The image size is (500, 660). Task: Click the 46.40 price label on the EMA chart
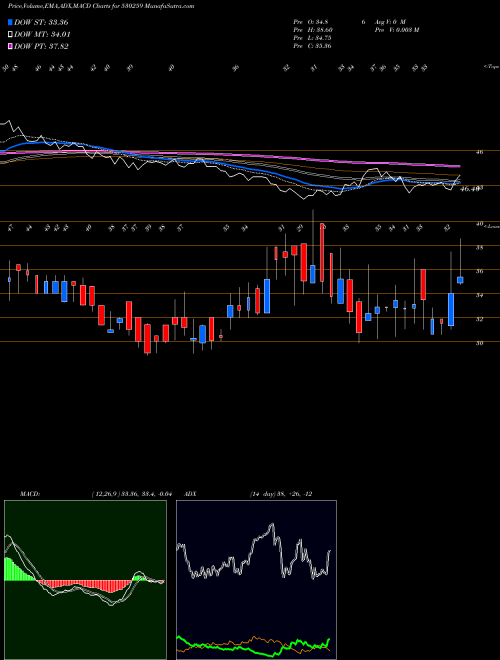click(x=469, y=189)
